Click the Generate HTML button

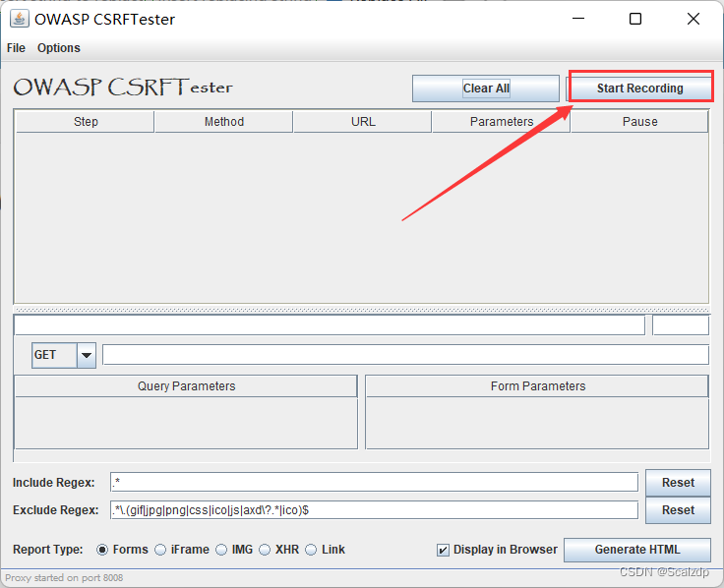637,550
